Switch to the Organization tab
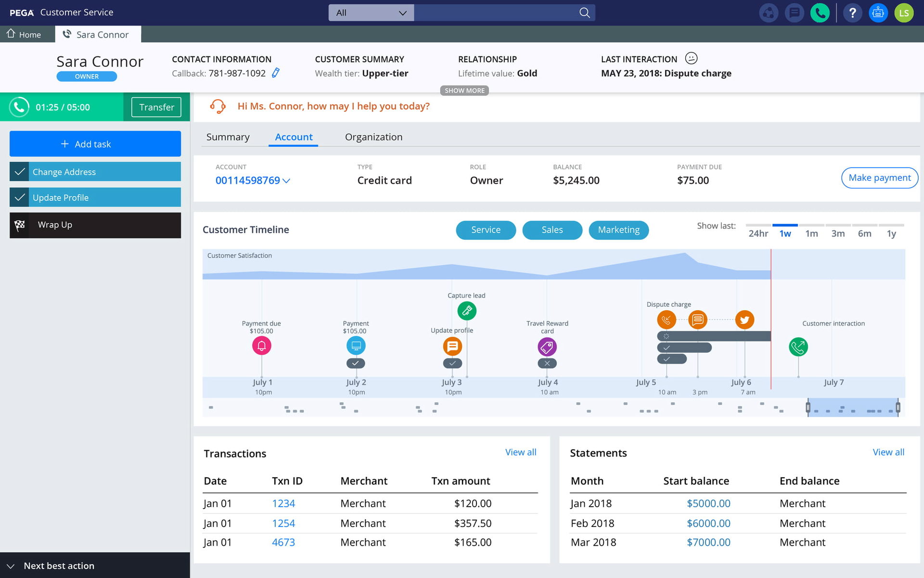The image size is (924, 578). [x=373, y=137]
